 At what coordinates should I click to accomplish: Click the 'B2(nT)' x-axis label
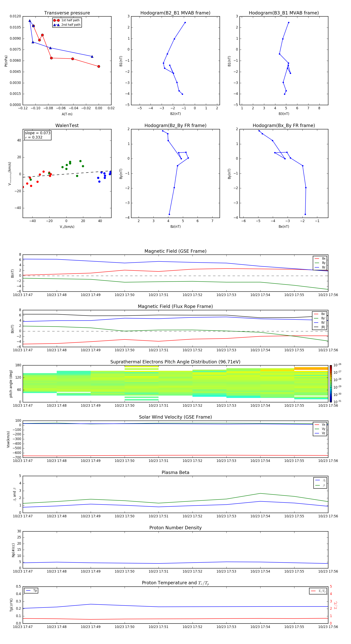click(x=175, y=114)
